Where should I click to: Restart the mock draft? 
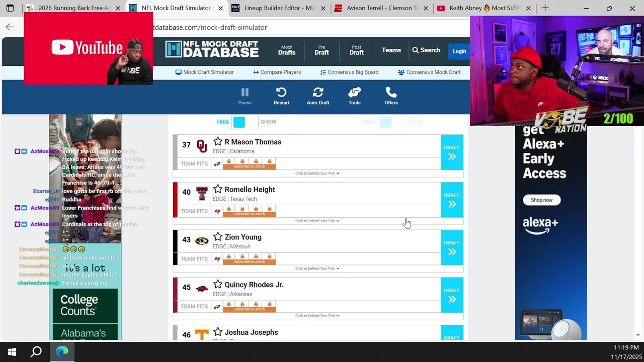coord(281,96)
